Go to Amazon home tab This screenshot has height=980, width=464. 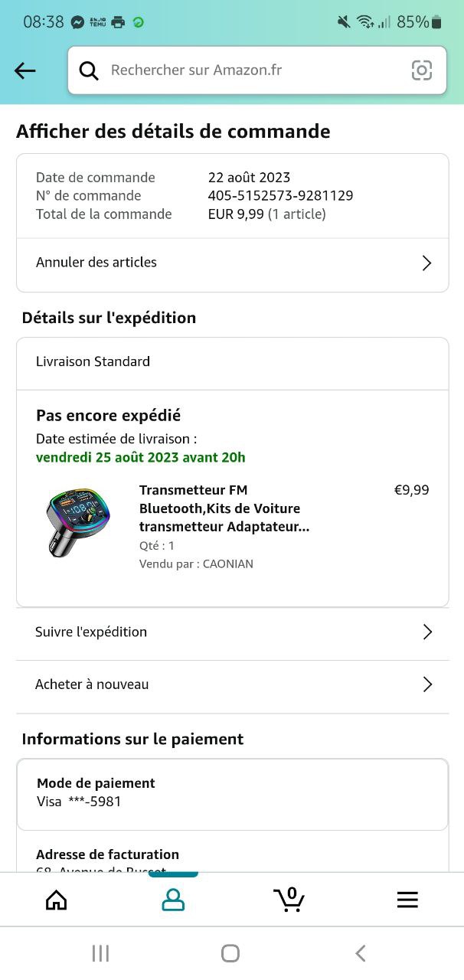57,900
